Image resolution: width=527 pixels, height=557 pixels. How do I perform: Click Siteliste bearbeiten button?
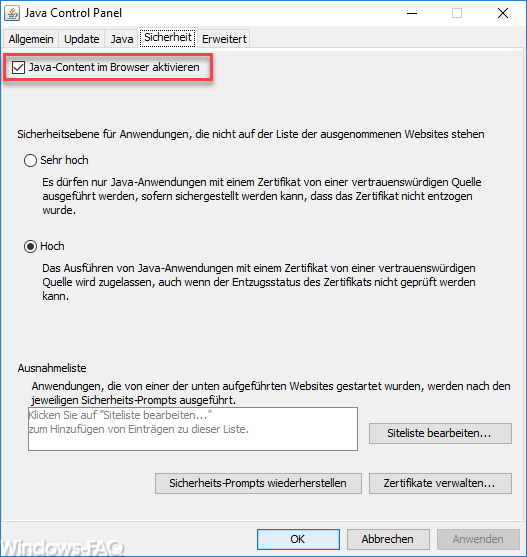[440, 433]
